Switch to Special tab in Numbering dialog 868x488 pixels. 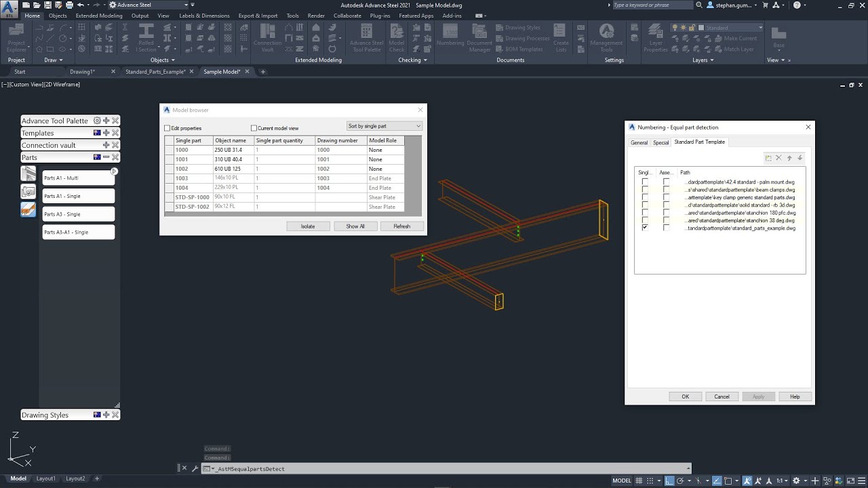pyautogui.click(x=661, y=142)
